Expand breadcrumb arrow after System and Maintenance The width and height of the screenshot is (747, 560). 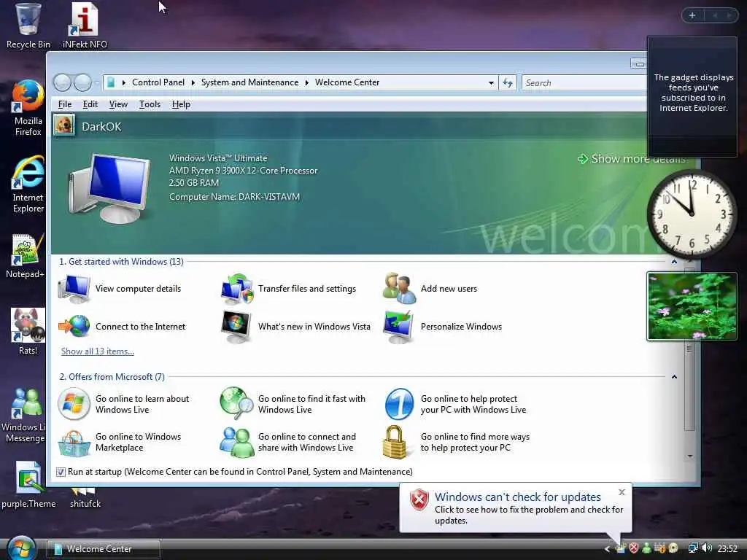coord(307,82)
